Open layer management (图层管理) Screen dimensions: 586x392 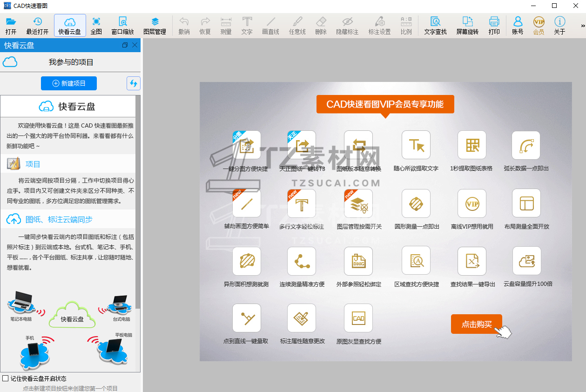click(155, 26)
